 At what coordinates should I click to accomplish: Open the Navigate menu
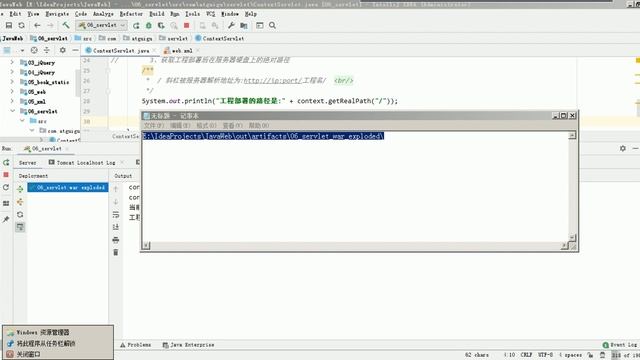coord(57,13)
